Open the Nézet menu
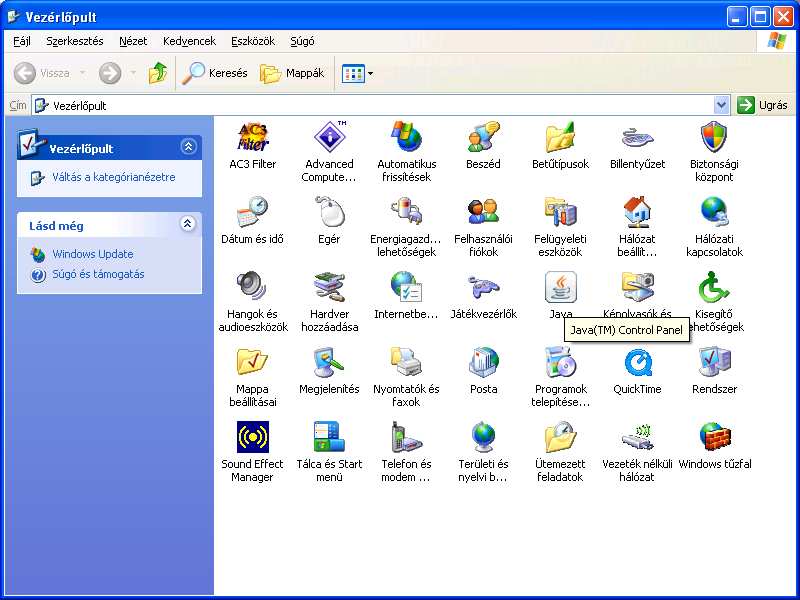The width and height of the screenshot is (800, 600). [133, 41]
